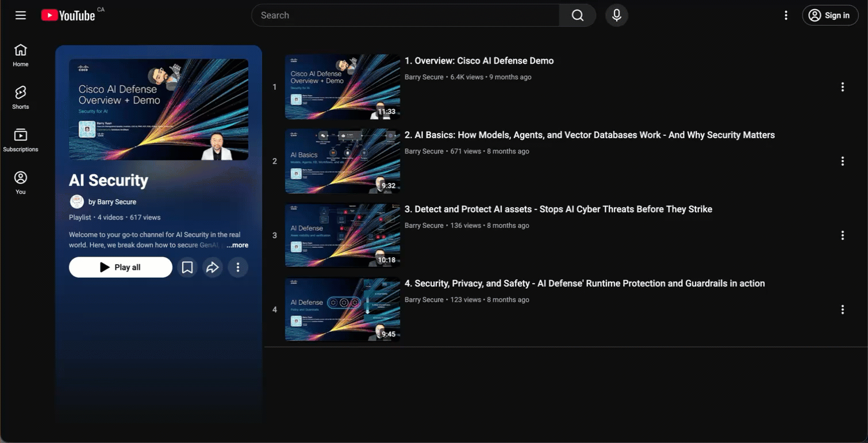Screen dimensions: 868x443
Task: Click the 9:45 duration badge
Action: point(389,334)
